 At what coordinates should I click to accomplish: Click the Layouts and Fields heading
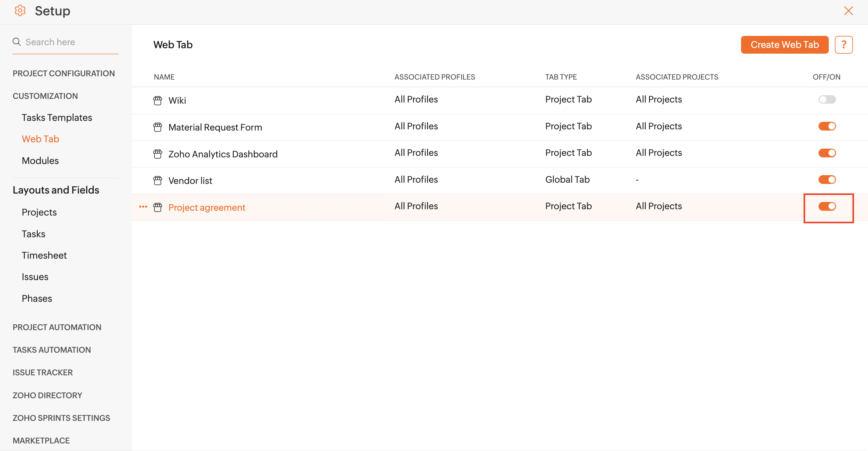(x=56, y=190)
